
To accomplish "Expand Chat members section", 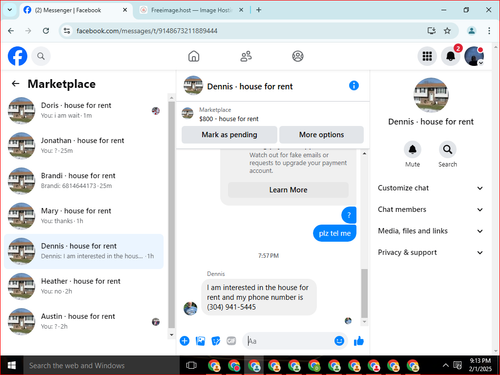I will tap(430, 209).
